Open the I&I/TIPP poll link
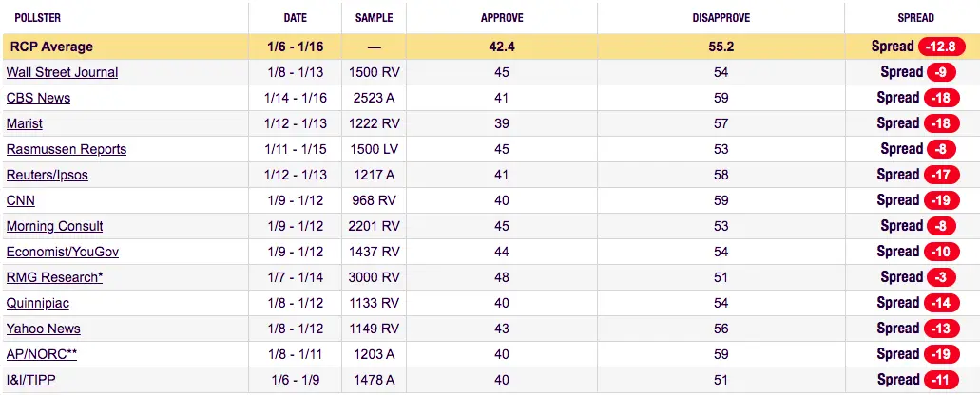This screenshot has width=980, height=395. click(x=32, y=380)
